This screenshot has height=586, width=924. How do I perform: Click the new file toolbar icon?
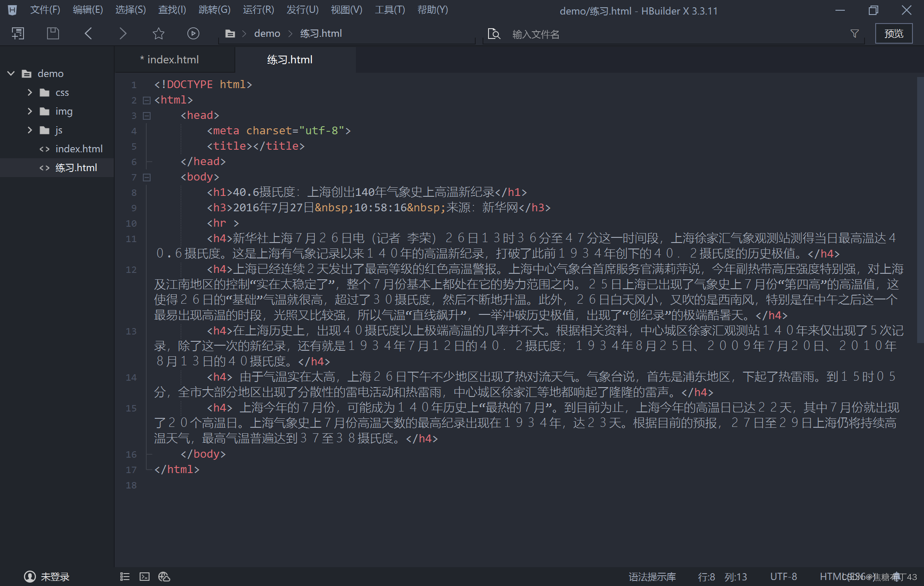(18, 33)
